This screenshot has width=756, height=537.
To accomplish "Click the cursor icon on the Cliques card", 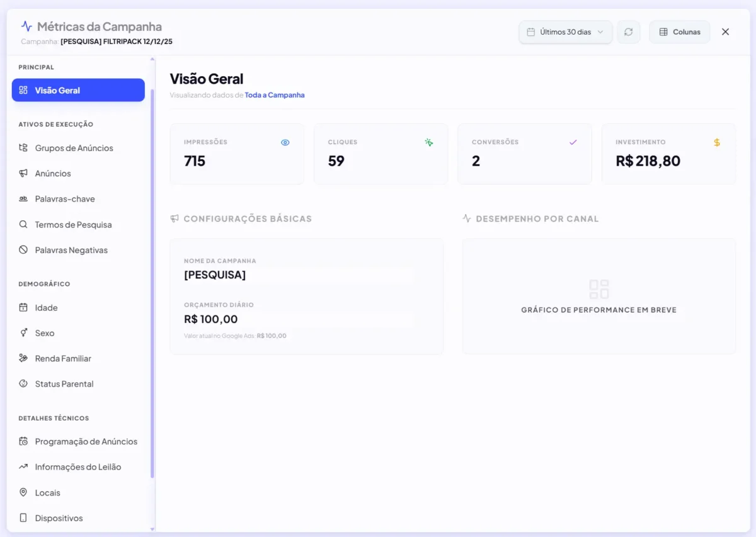I will pyautogui.click(x=429, y=142).
